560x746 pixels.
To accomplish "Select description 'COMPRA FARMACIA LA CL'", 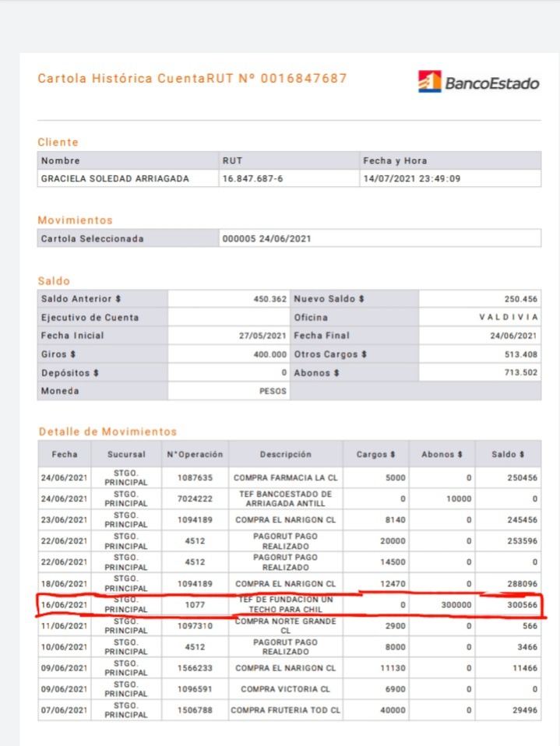I will point(286,477).
